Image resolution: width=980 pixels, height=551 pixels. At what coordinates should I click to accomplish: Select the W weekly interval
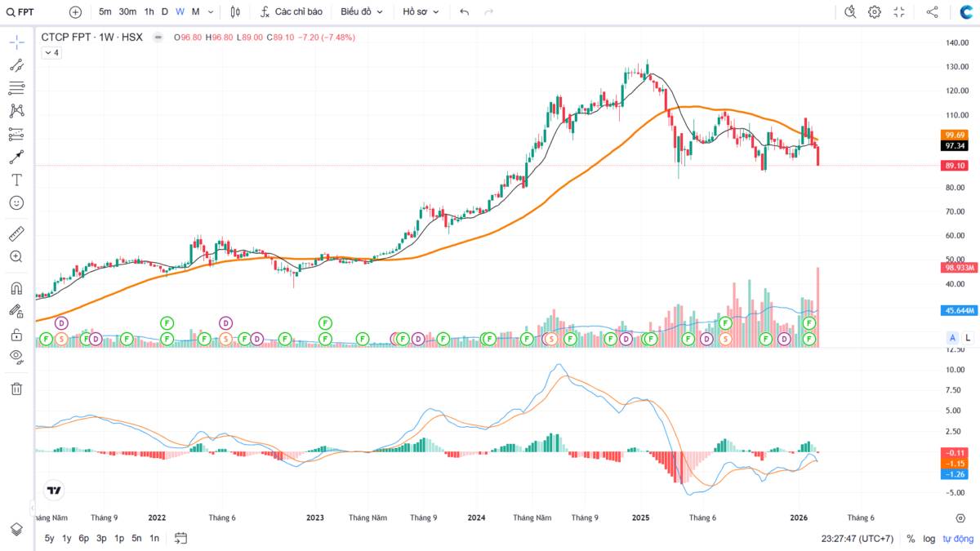click(180, 12)
